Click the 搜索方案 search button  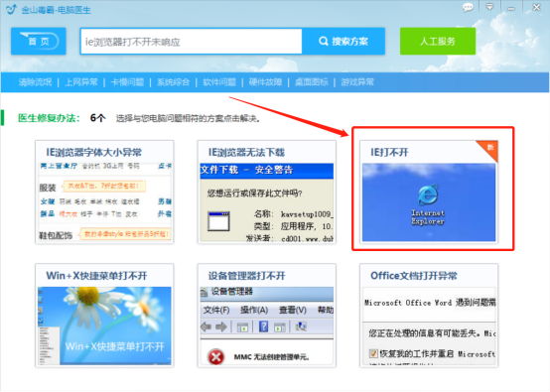coord(344,42)
